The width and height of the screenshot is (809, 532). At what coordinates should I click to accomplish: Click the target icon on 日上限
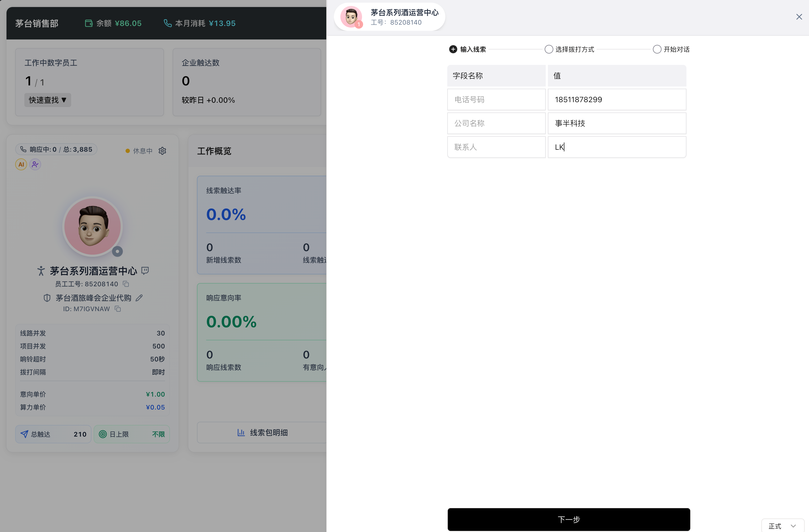[x=103, y=434]
